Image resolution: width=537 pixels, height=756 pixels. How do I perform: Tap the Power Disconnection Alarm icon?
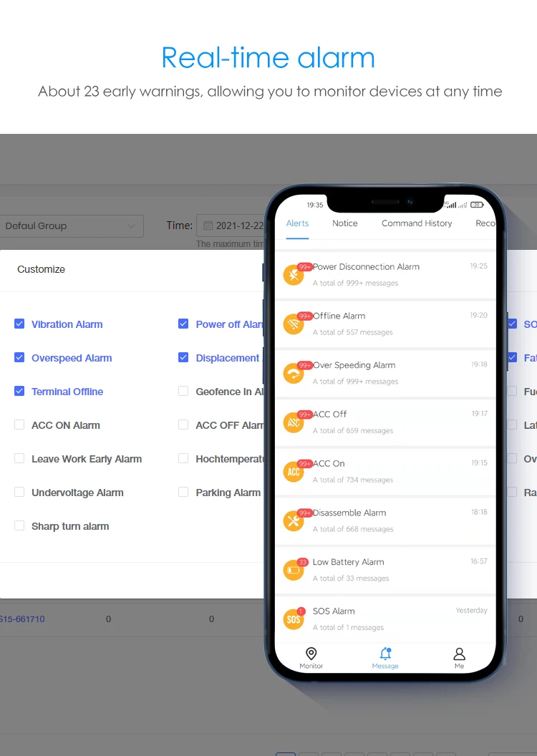click(x=294, y=275)
